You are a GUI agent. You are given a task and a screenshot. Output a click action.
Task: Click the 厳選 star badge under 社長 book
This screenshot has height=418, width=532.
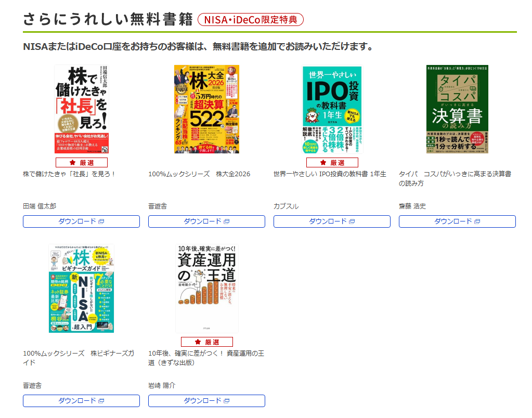(82, 163)
